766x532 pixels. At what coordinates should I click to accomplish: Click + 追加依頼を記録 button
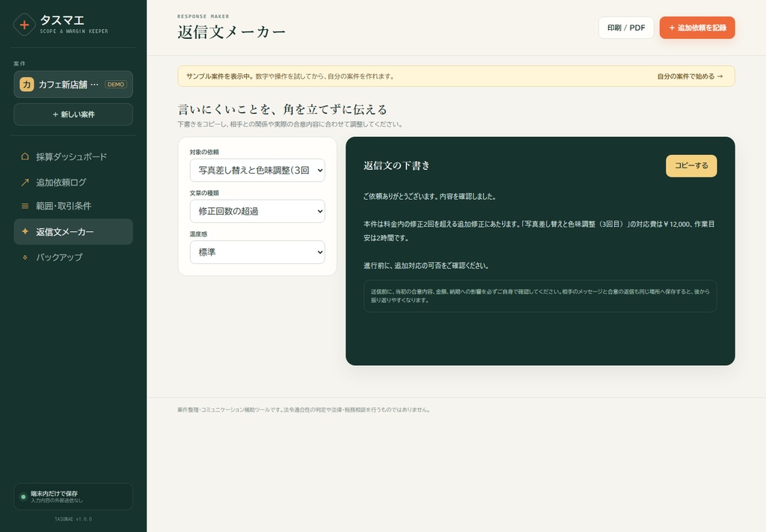coord(697,28)
